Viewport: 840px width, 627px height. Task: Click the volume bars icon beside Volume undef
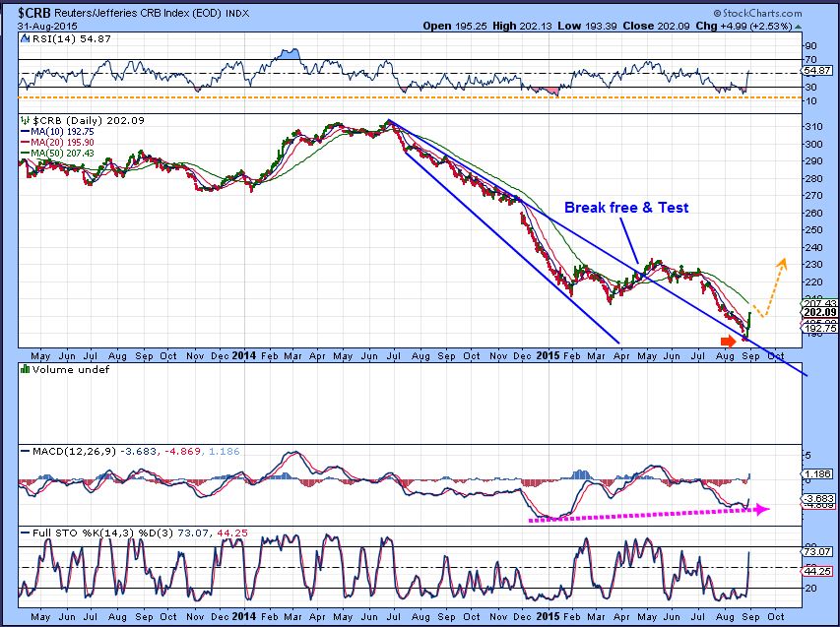pyautogui.click(x=25, y=369)
